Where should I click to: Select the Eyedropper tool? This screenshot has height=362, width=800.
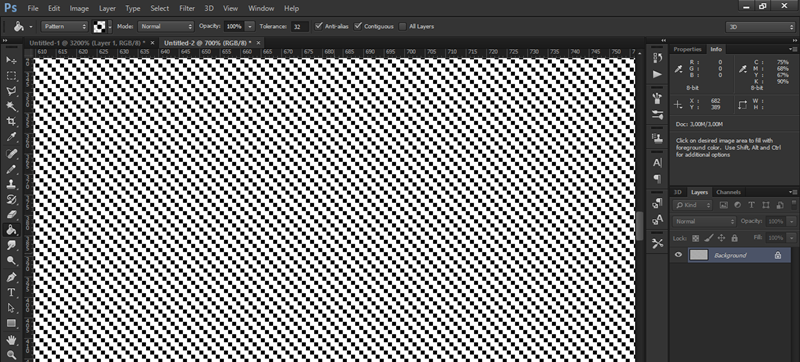pyautogui.click(x=11, y=137)
